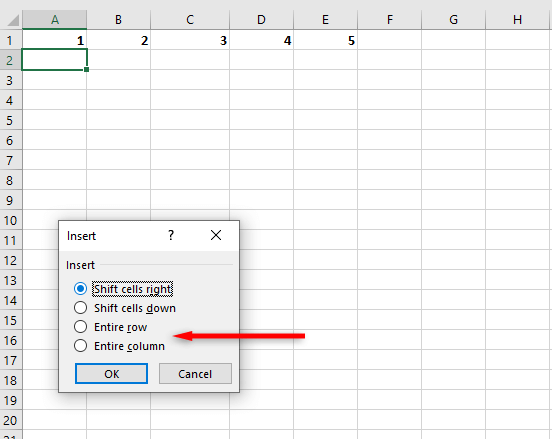Grab the fill handle of cell A2
Image resolution: width=552 pixels, height=439 pixels.
click(x=87, y=70)
